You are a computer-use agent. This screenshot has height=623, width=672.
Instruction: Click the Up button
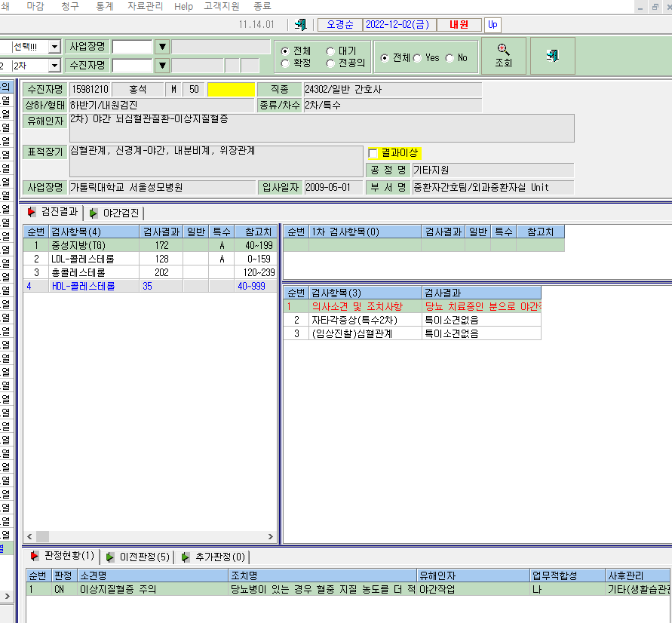tap(492, 24)
